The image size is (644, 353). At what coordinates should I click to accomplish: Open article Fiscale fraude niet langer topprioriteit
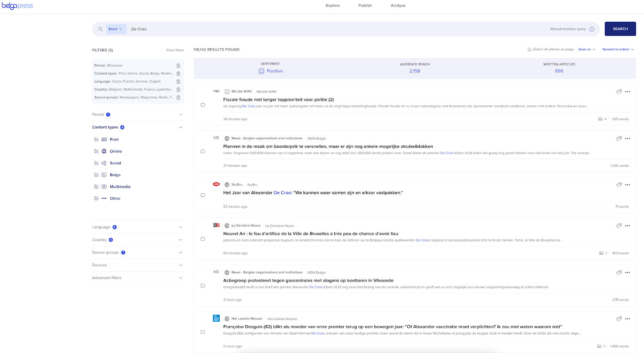tap(279, 99)
